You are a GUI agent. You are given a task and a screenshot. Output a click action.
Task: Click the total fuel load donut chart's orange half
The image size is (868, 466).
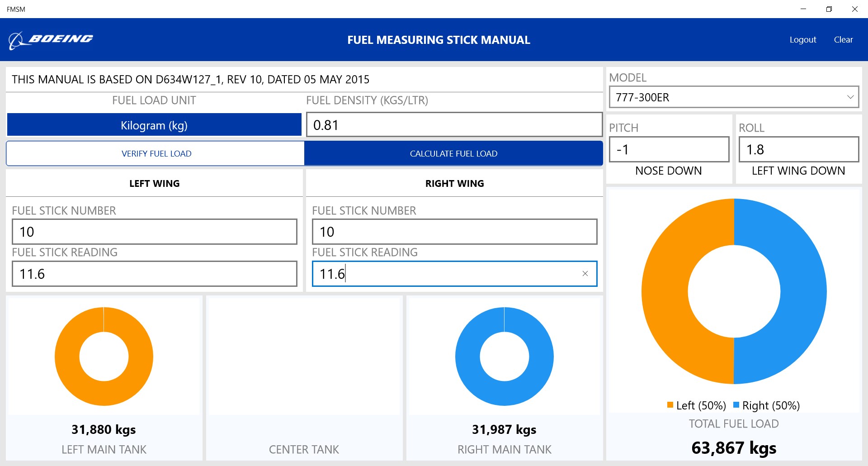point(665,291)
